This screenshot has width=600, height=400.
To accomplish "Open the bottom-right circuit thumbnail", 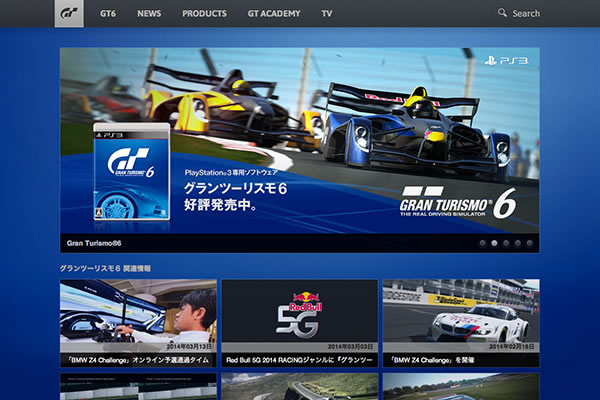I will click(461, 387).
